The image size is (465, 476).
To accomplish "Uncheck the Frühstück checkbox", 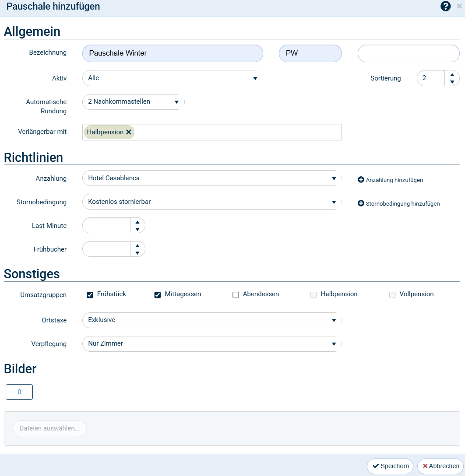I will (x=90, y=295).
